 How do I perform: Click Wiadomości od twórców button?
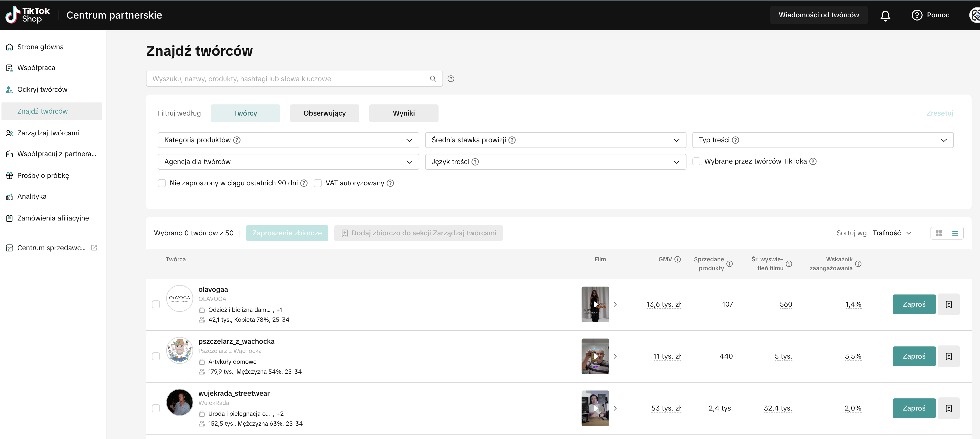(x=819, y=15)
